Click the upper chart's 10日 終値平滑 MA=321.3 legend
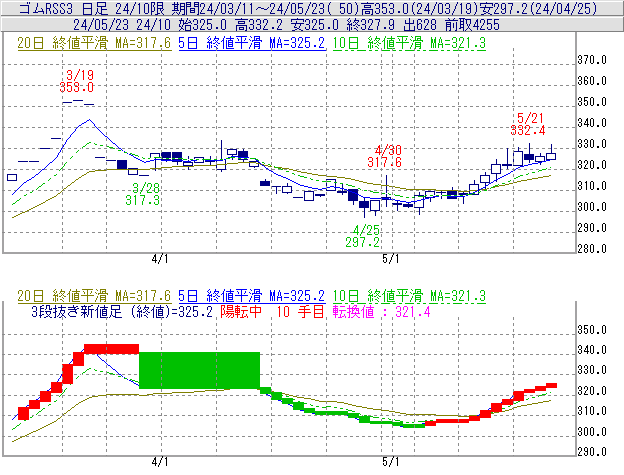 409,43
